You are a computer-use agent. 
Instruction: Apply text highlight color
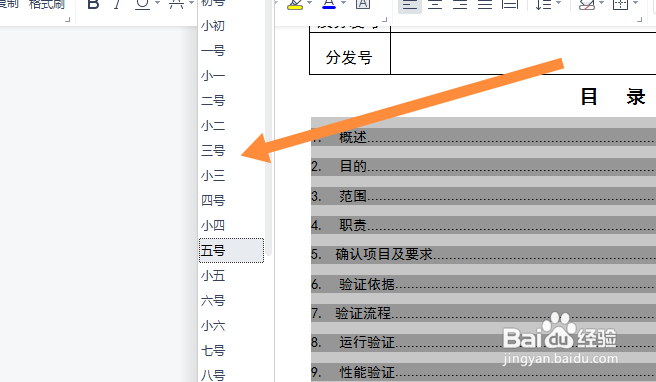(x=295, y=4)
